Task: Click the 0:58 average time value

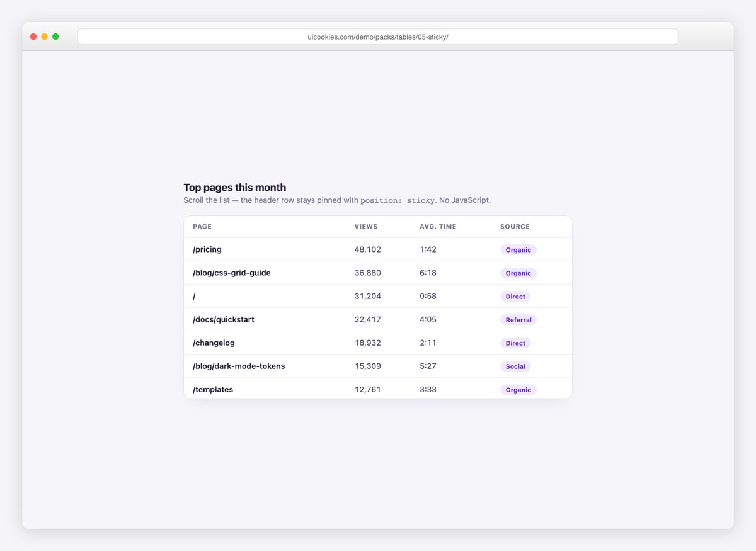Action: (x=428, y=296)
